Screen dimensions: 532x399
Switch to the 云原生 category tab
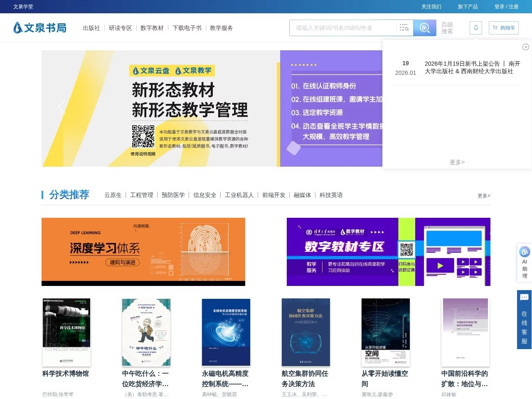[113, 195]
